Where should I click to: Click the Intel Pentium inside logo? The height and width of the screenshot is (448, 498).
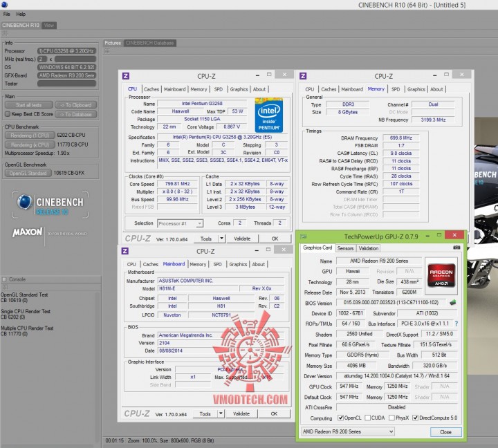click(268, 115)
